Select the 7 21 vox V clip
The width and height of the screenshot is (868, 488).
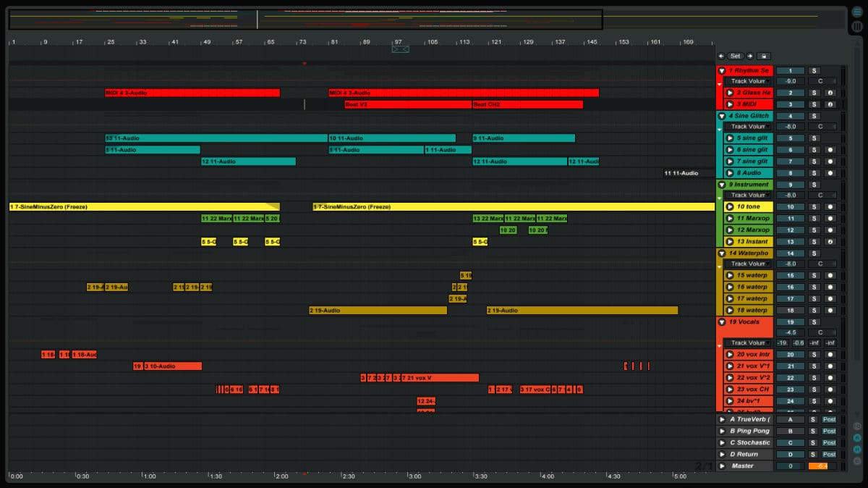pyautogui.click(x=441, y=378)
